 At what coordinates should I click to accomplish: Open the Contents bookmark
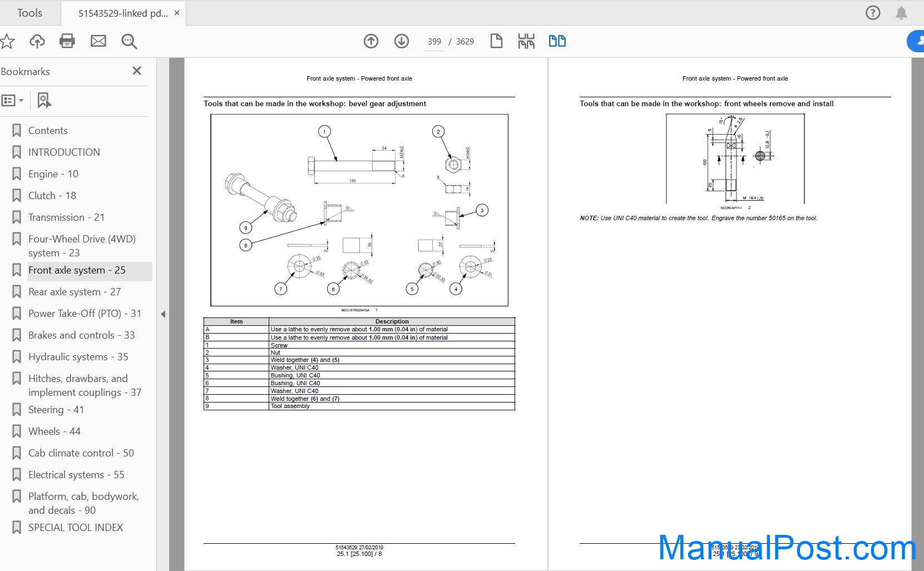pyautogui.click(x=48, y=131)
